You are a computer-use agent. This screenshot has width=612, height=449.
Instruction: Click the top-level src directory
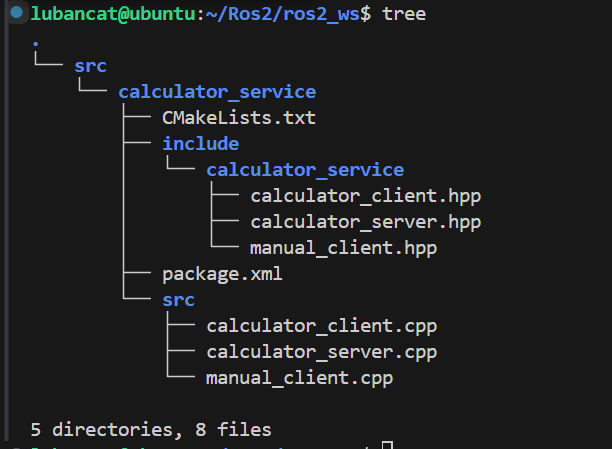point(91,66)
